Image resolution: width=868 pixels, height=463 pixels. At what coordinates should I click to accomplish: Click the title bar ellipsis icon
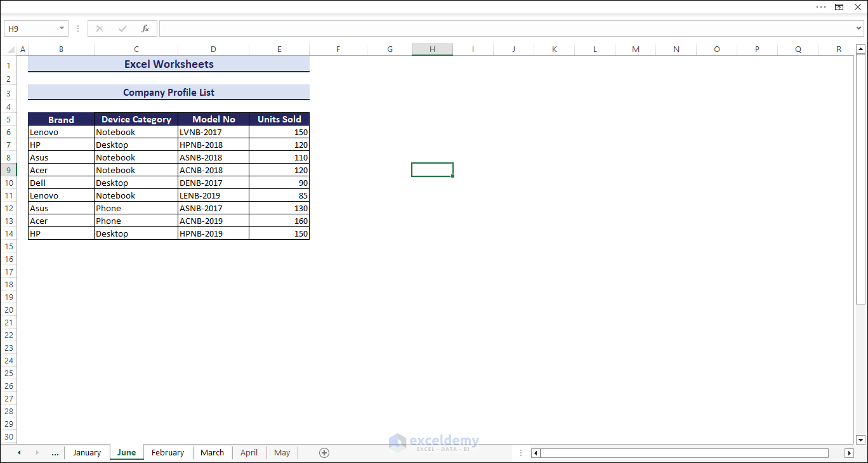(821, 7)
